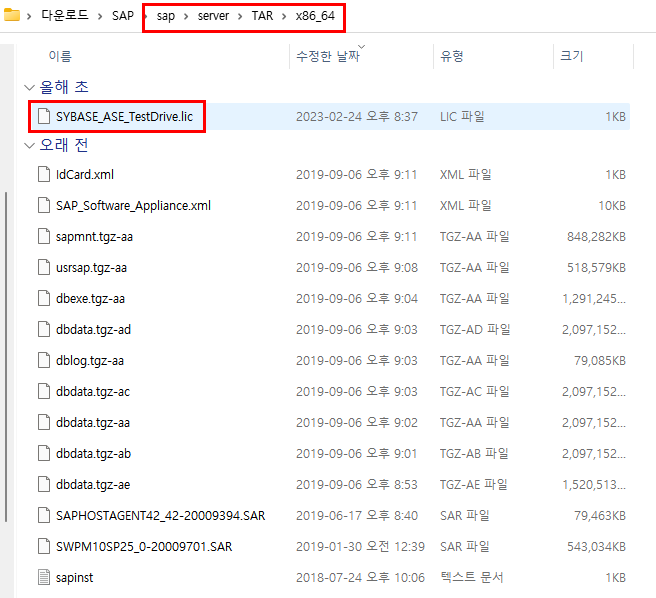Image resolution: width=656 pixels, height=598 pixels.
Task: Select the usrsap.tgz-aa file icon
Action: 44,267
